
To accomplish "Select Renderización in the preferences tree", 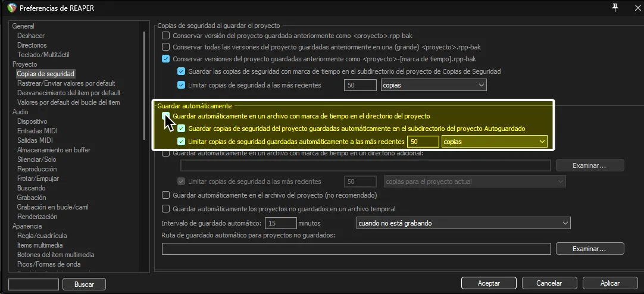I will [x=37, y=217].
